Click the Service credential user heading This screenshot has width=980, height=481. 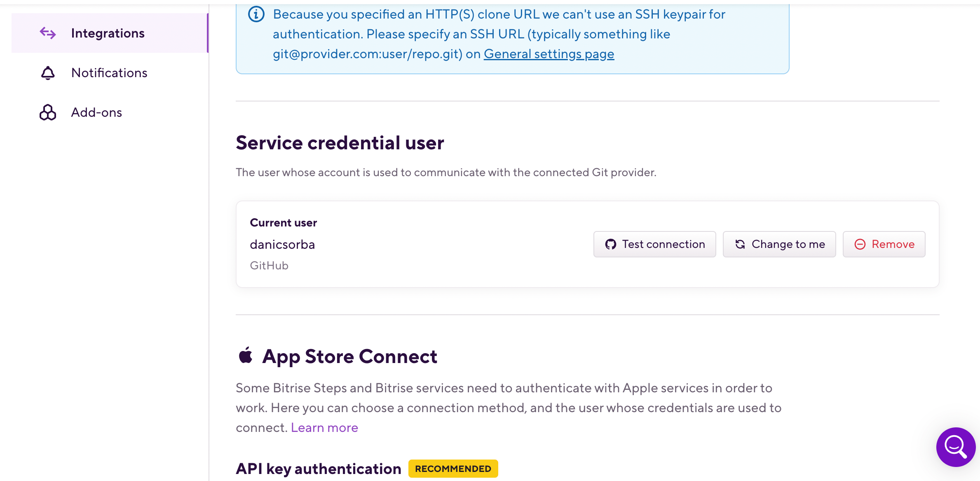pos(340,142)
